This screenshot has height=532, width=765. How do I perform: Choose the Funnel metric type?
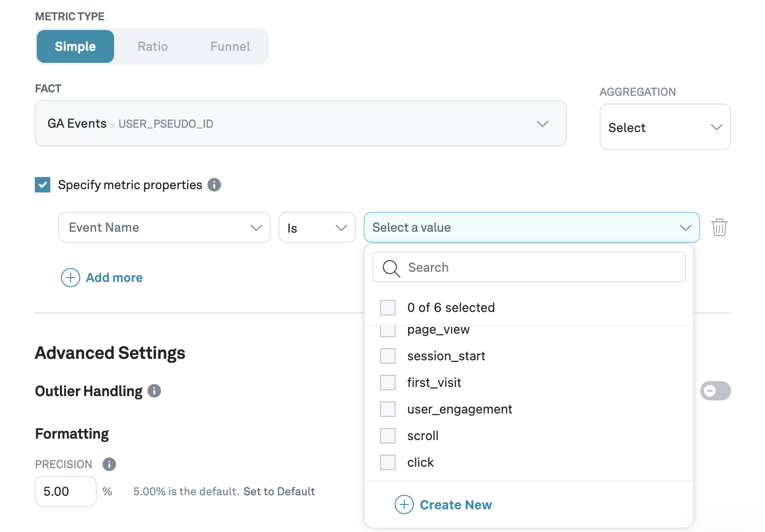pos(230,46)
